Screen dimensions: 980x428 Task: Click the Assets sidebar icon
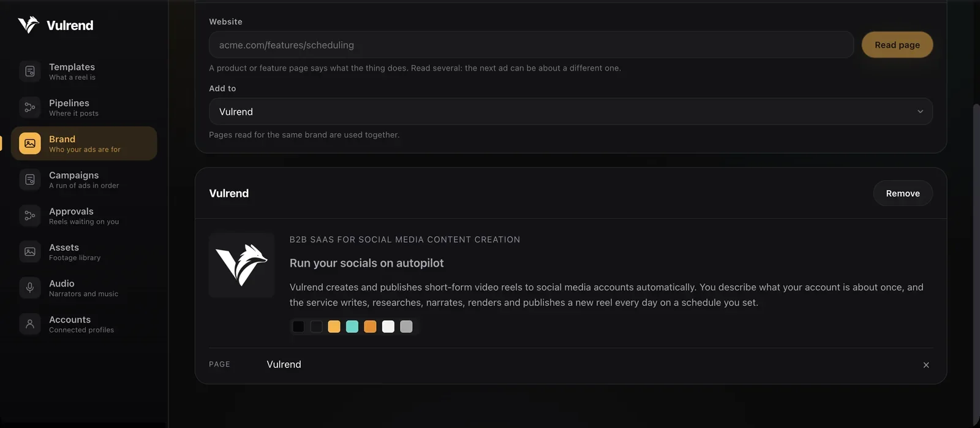tap(30, 252)
